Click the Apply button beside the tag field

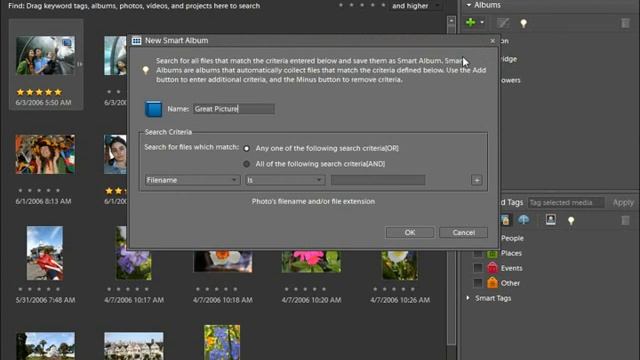(623, 202)
